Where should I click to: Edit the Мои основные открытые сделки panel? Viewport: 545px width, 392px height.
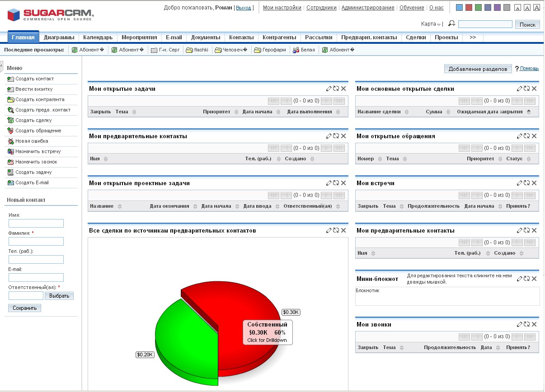pos(519,89)
